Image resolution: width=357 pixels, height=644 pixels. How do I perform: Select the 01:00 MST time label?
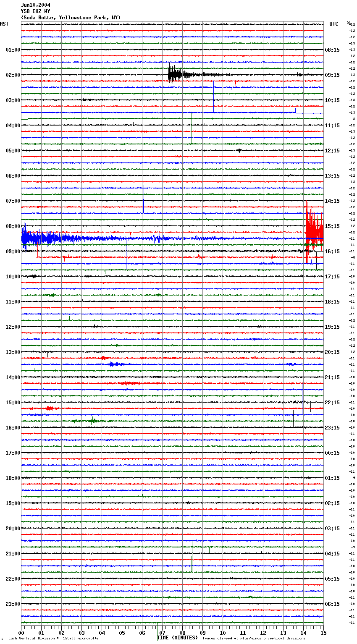pyautogui.click(x=13, y=50)
